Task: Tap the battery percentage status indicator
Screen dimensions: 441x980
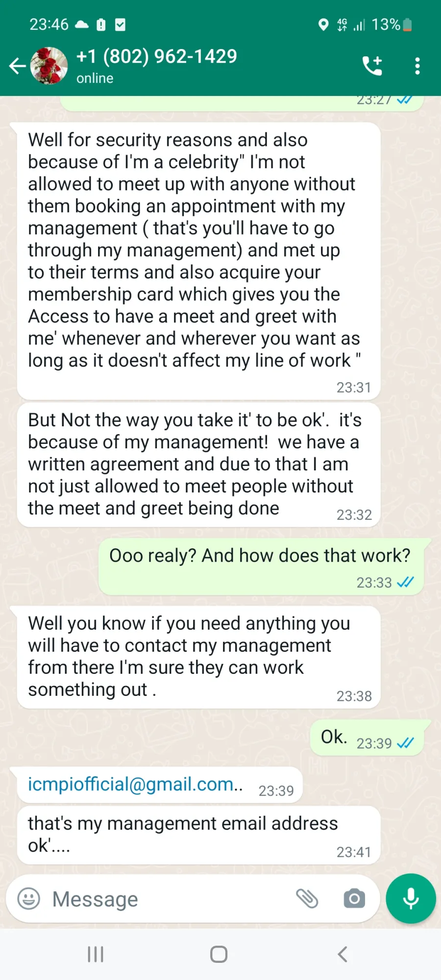Action: (392, 24)
